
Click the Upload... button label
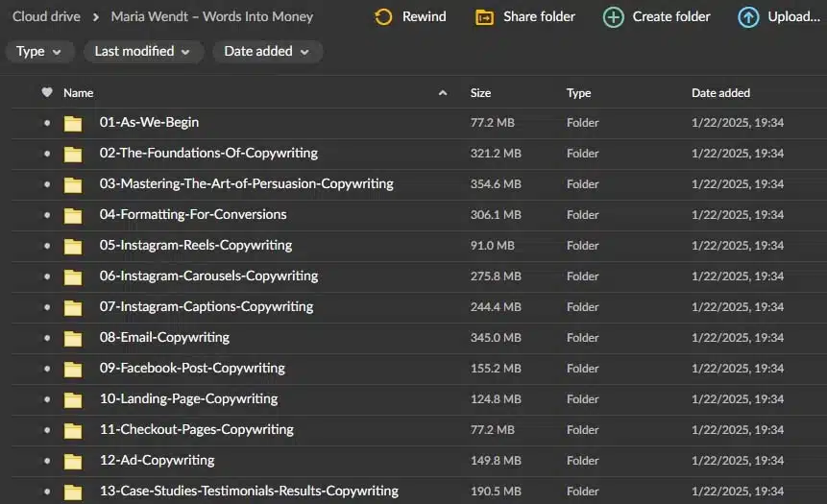(x=793, y=17)
